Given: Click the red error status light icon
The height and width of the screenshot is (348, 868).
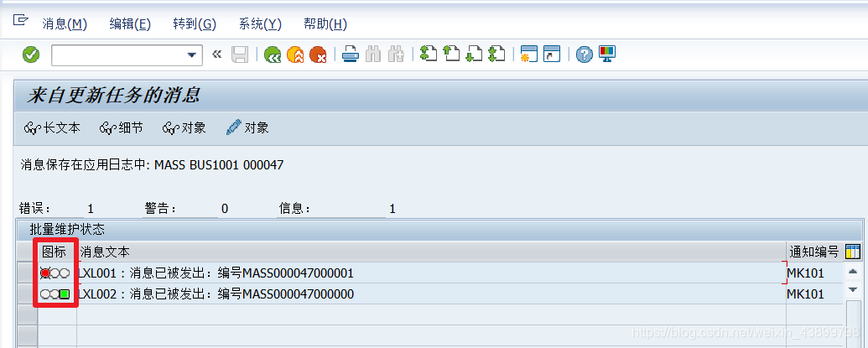Looking at the screenshot, I should click(55, 273).
